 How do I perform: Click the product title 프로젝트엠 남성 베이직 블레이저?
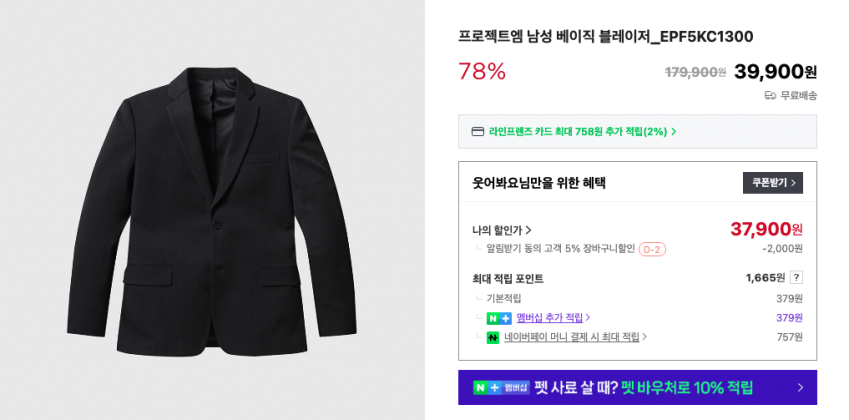[x=605, y=37]
